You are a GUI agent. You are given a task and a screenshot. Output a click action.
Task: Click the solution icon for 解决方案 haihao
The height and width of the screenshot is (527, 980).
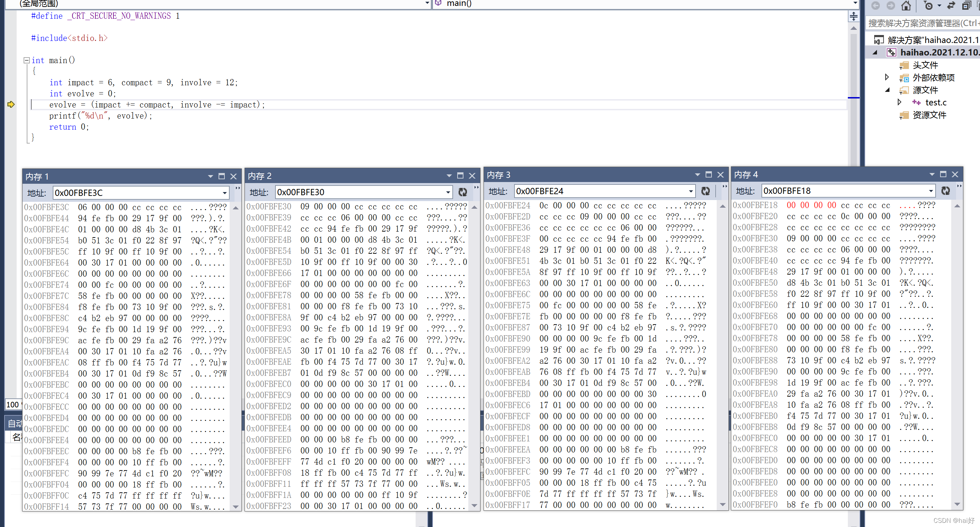click(x=879, y=40)
